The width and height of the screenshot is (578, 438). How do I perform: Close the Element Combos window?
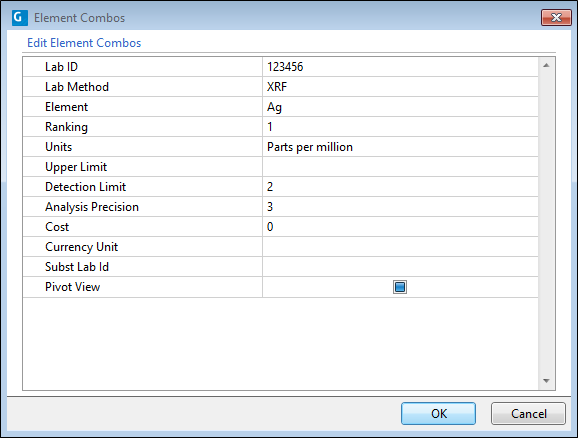coord(556,17)
